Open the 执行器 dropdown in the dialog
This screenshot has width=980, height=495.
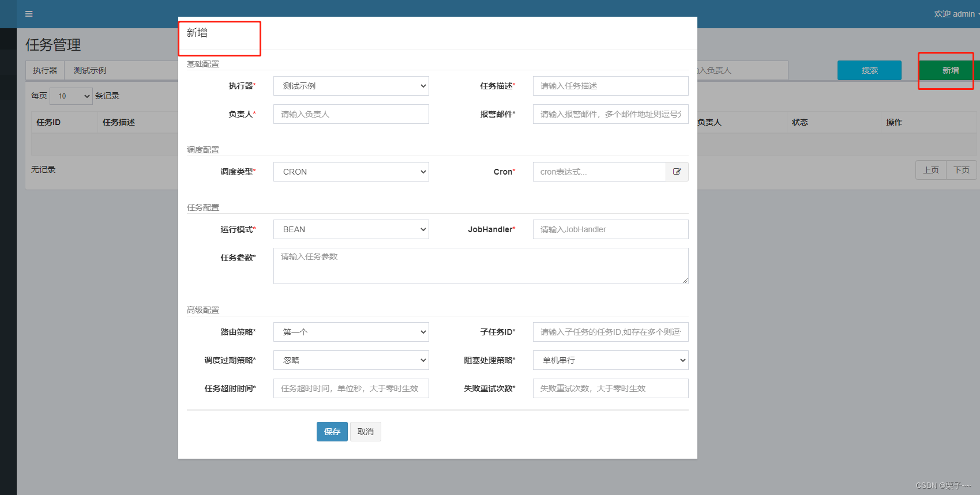351,86
